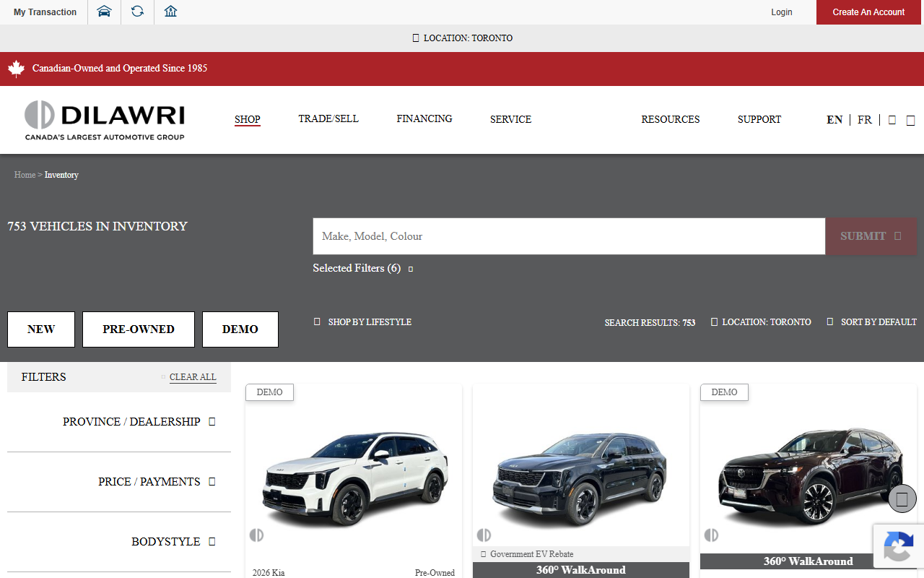Open LOCATION: TORONTO filter in results bar
The width and height of the screenshot is (924, 578).
761,322
